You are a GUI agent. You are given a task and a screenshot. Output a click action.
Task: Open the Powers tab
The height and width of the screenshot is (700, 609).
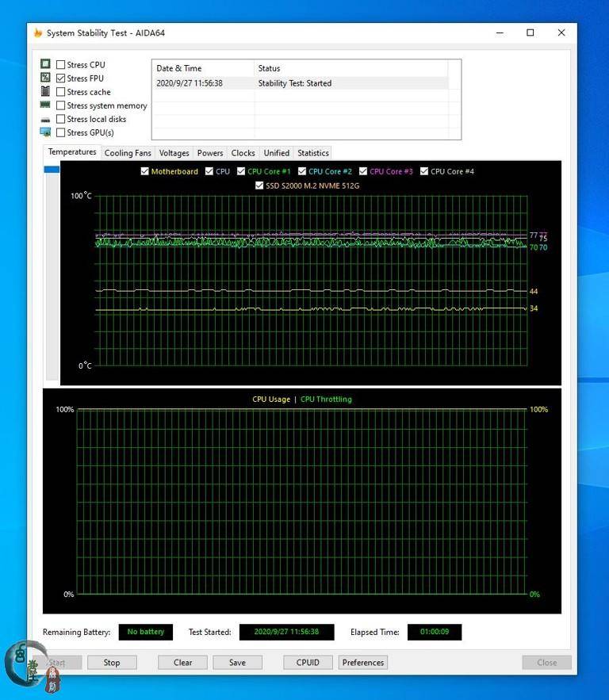pos(210,153)
